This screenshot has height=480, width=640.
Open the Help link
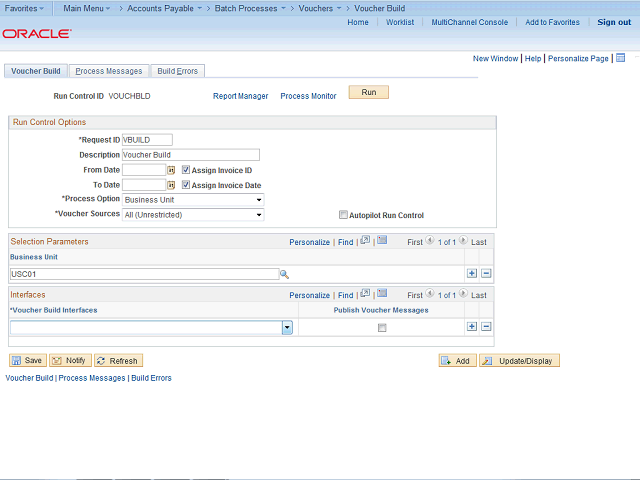point(533,58)
